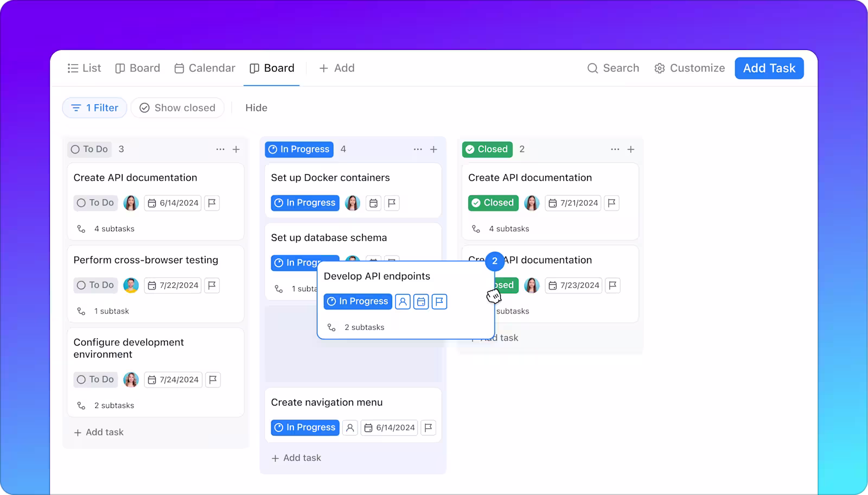Open the Closed column ellipsis menu
The width and height of the screenshot is (868, 495).
coord(615,149)
